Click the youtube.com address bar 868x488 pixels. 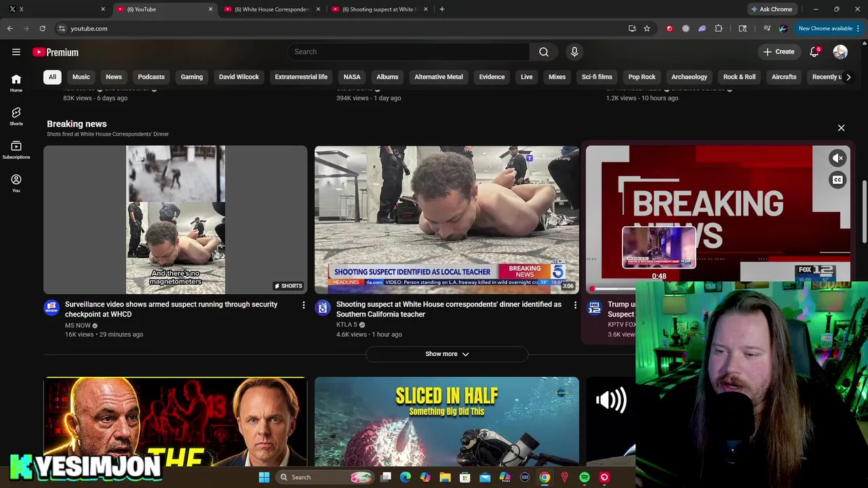[339, 28]
